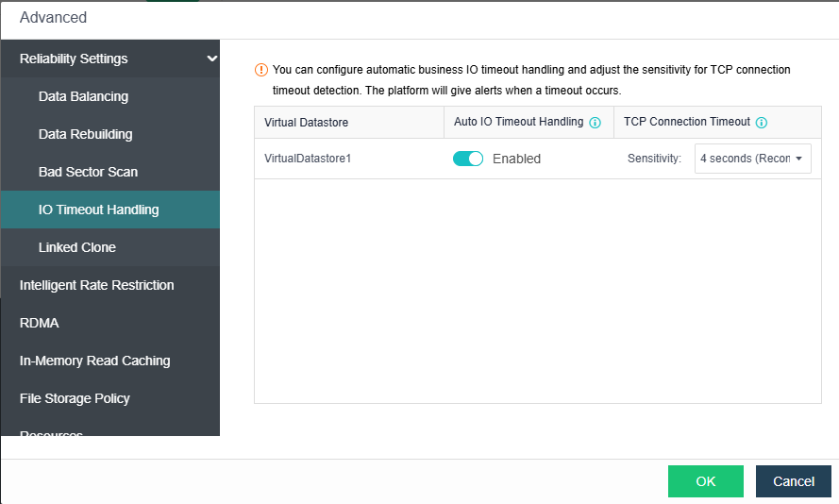Image resolution: width=839 pixels, height=504 pixels.
Task: Select Data Rebuilding in sidebar
Action: coord(85,134)
